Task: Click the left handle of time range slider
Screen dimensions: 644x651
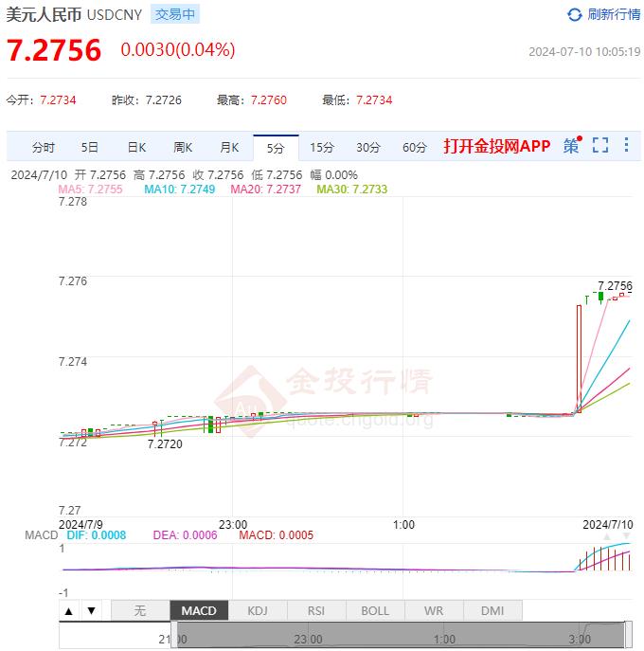Action: (172, 636)
